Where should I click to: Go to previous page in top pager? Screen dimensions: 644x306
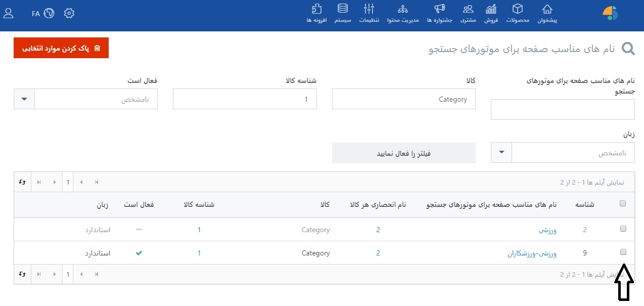(82, 182)
